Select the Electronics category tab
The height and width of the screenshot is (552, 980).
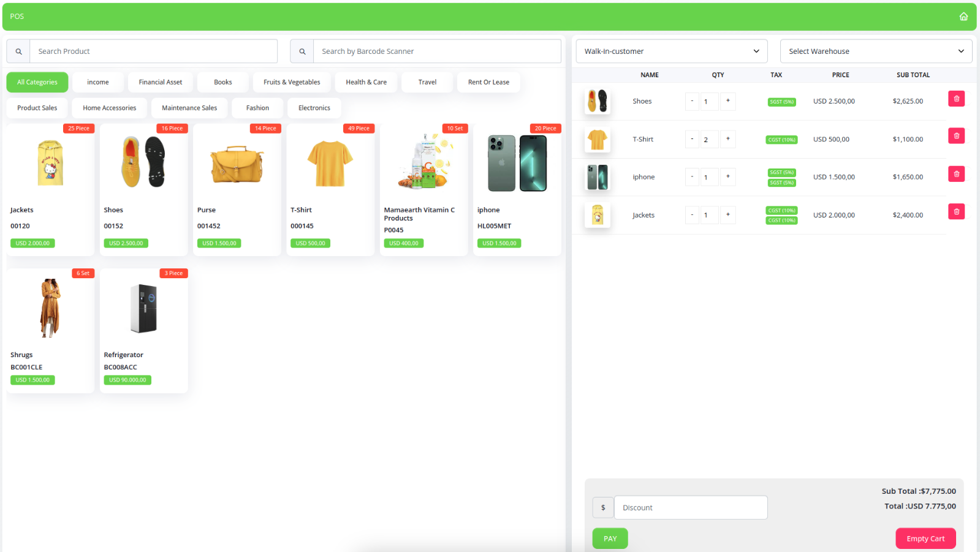pyautogui.click(x=314, y=108)
